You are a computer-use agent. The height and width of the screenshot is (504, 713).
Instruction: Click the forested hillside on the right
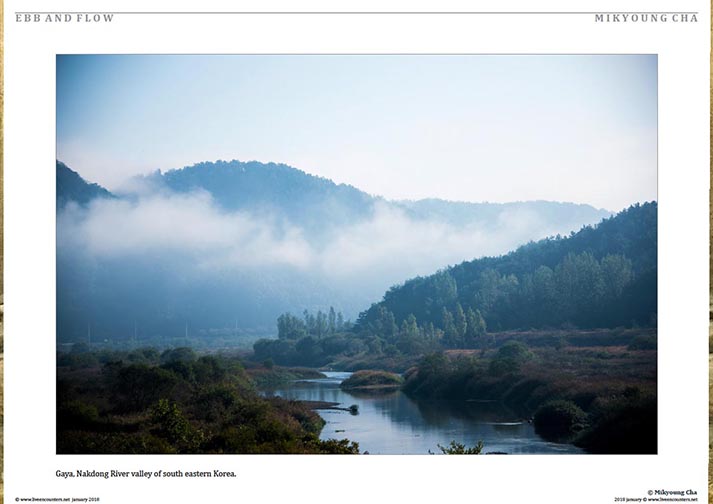click(x=546, y=282)
